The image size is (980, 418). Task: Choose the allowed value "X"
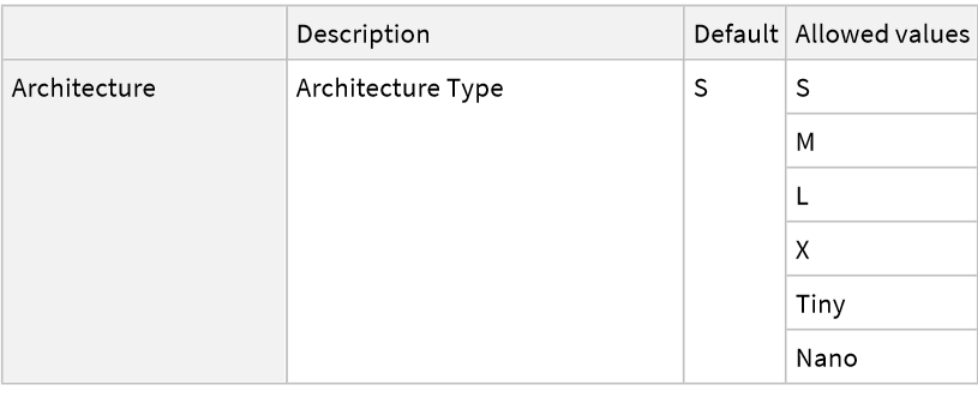[802, 250]
